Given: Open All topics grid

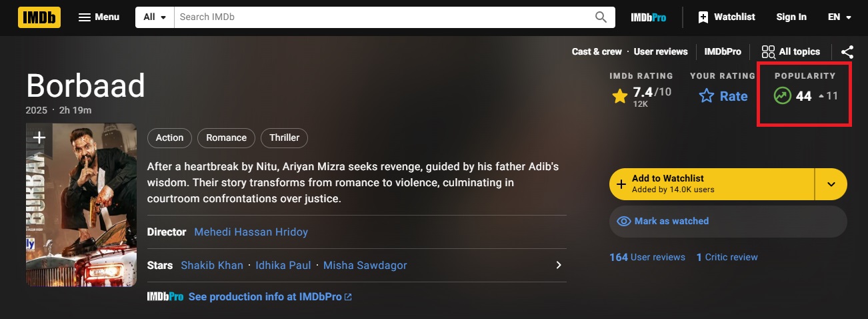Looking at the screenshot, I should click(791, 52).
